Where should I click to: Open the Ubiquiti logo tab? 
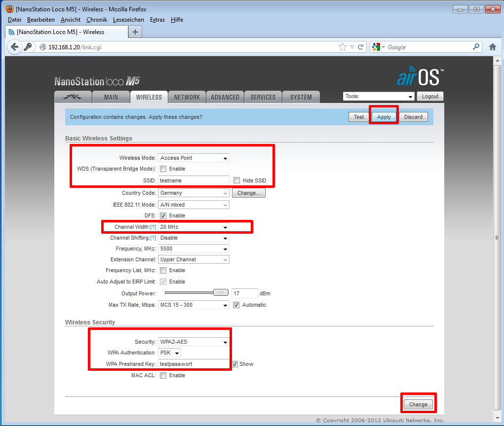click(x=73, y=97)
